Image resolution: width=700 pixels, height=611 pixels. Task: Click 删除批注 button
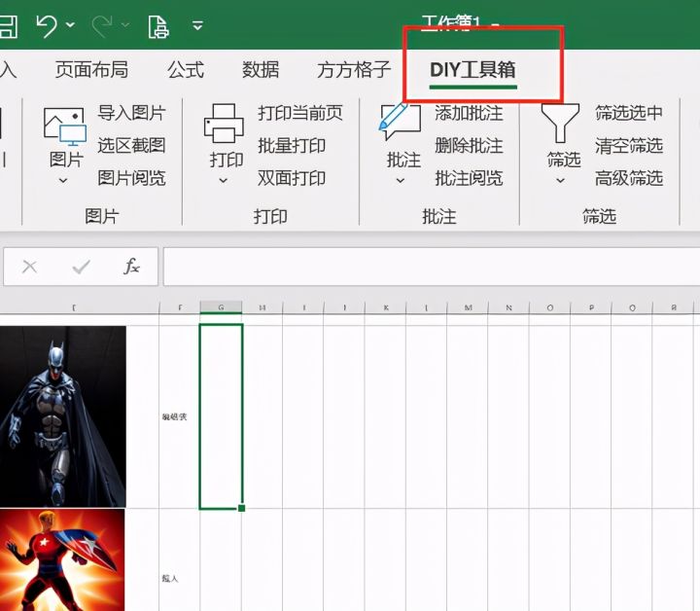coord(469,145)
